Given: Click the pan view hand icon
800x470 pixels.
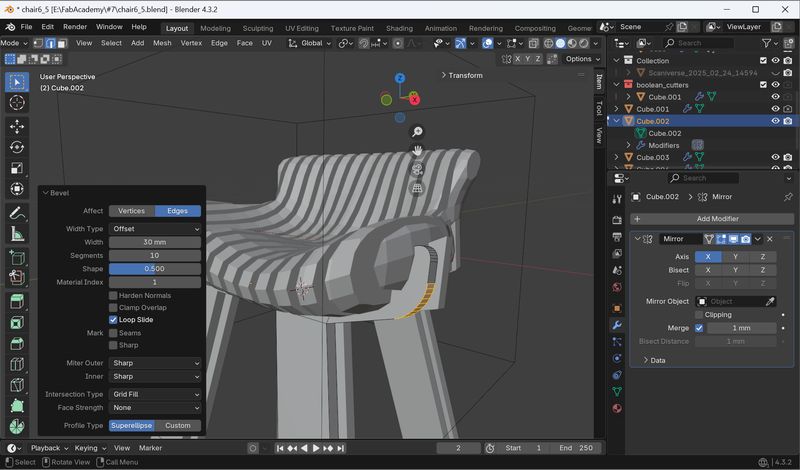Looking at the screenshot, I should click(x=417, y=151).
